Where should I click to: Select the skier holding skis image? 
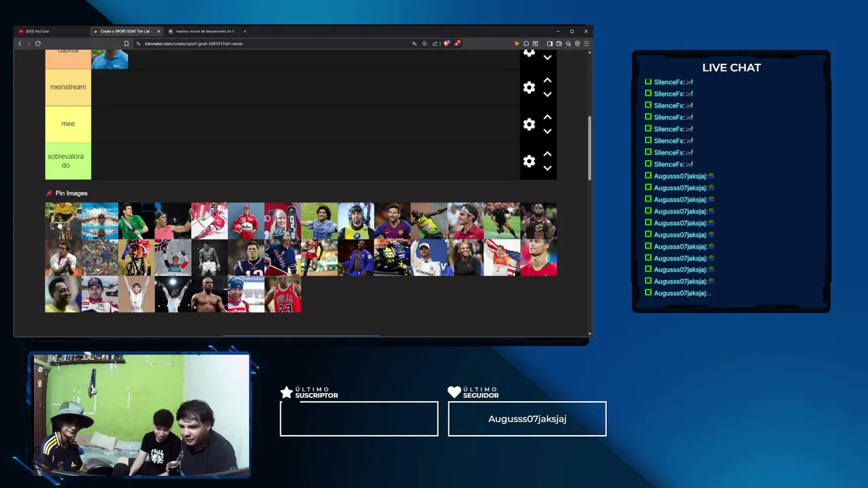pos(283,221)
